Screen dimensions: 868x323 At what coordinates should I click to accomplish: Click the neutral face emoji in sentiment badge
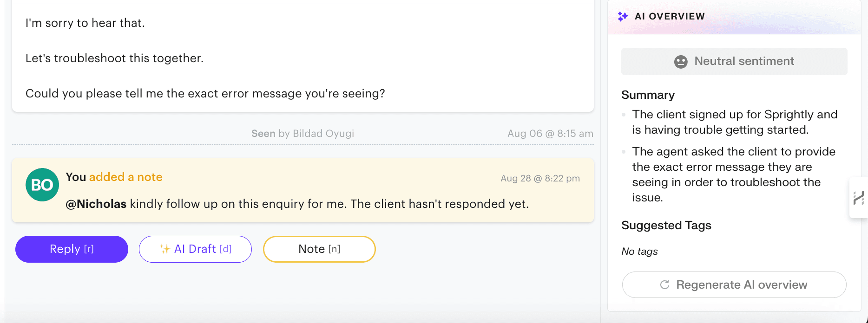pos(680,61)
